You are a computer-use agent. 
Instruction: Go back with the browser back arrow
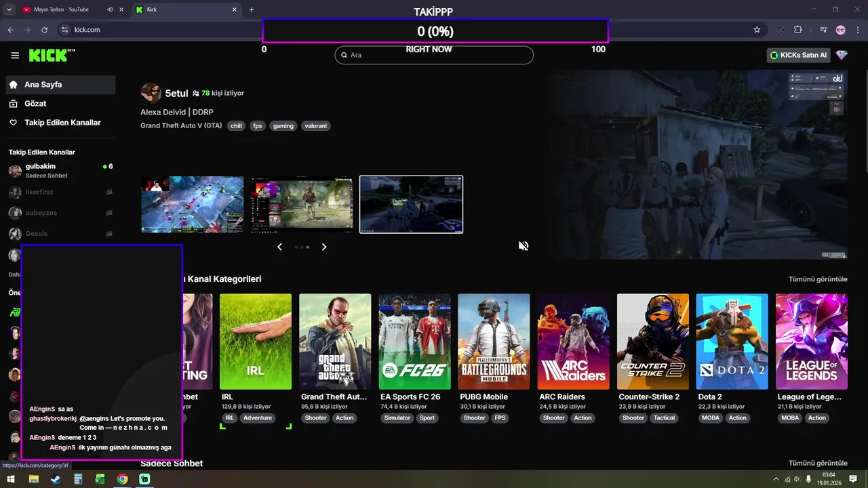coord(10,30)
